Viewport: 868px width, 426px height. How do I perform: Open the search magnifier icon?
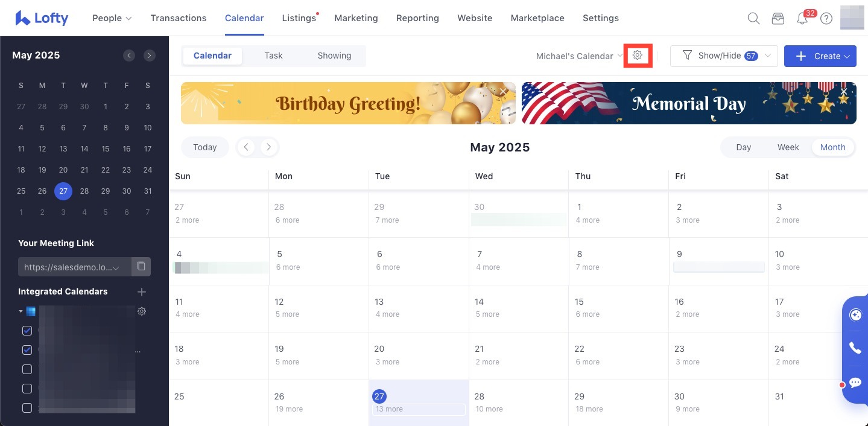point(753,19)
